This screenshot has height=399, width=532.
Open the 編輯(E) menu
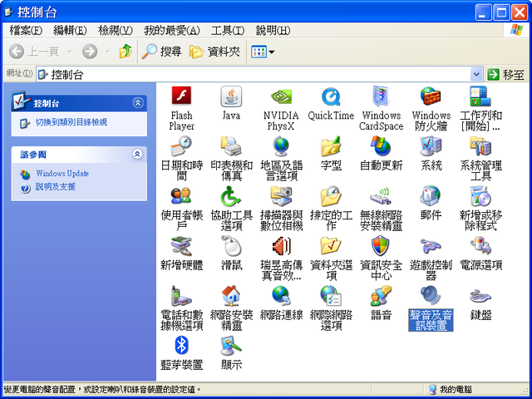pyautogui.click(x=70, y=31)
